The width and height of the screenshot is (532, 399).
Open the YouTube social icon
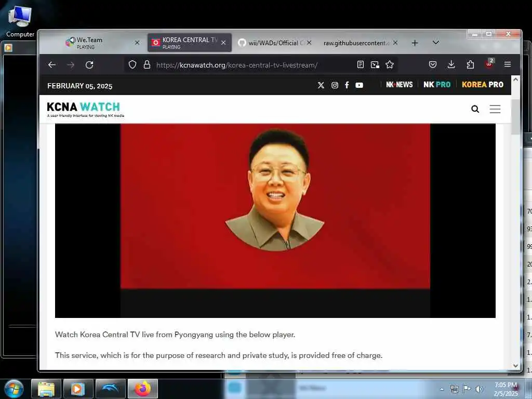point(360,85)
